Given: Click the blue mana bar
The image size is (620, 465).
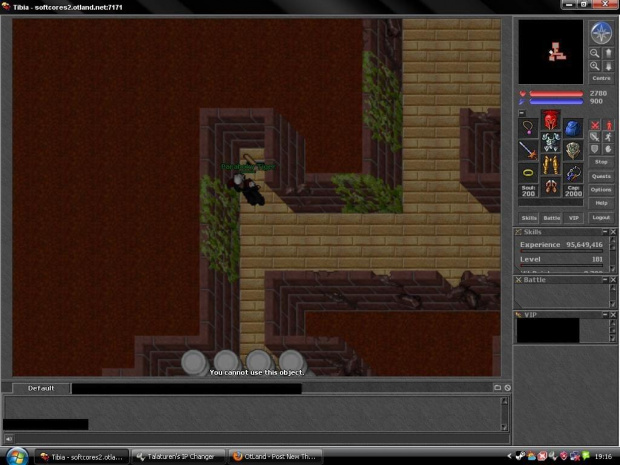Looking at the screenshot, I should tap(556, 102).
